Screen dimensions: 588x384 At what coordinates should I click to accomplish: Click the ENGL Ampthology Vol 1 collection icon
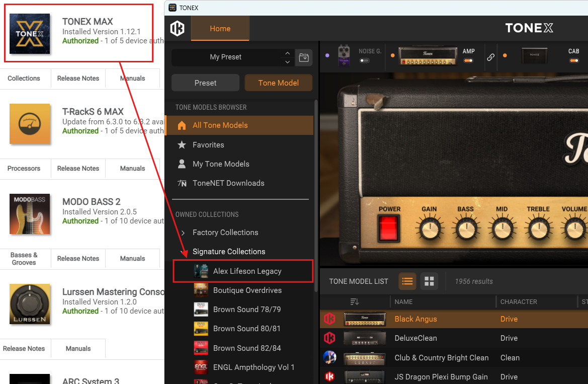point(201,367)
